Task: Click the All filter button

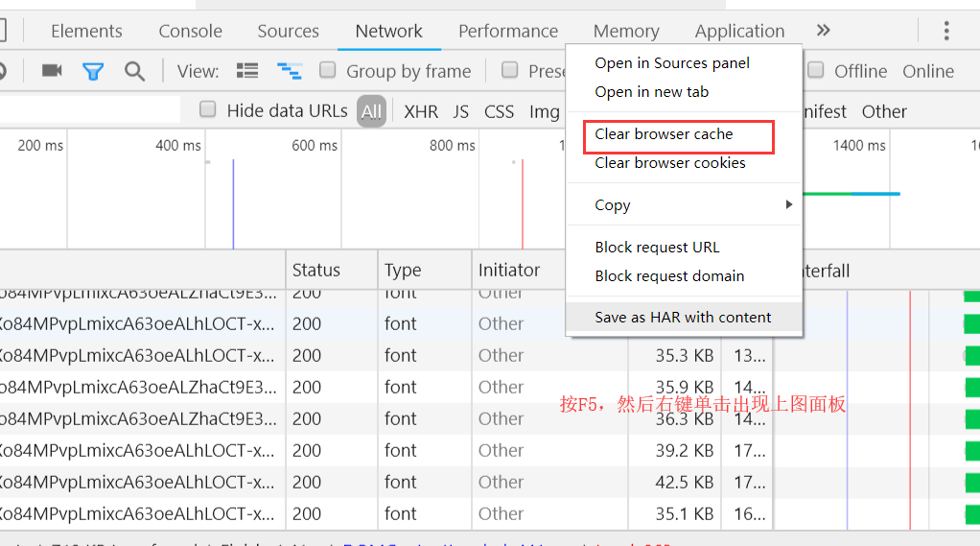Action: (371, 111)
